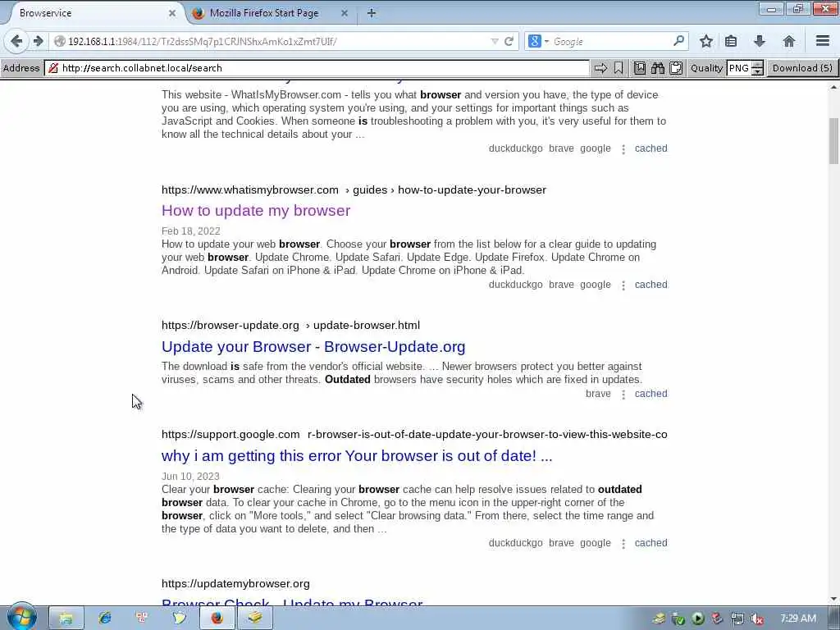Viewport: 840px width, 630px height.
Task: Go to Firefox home page icon
Action: (x=788, y=41)
